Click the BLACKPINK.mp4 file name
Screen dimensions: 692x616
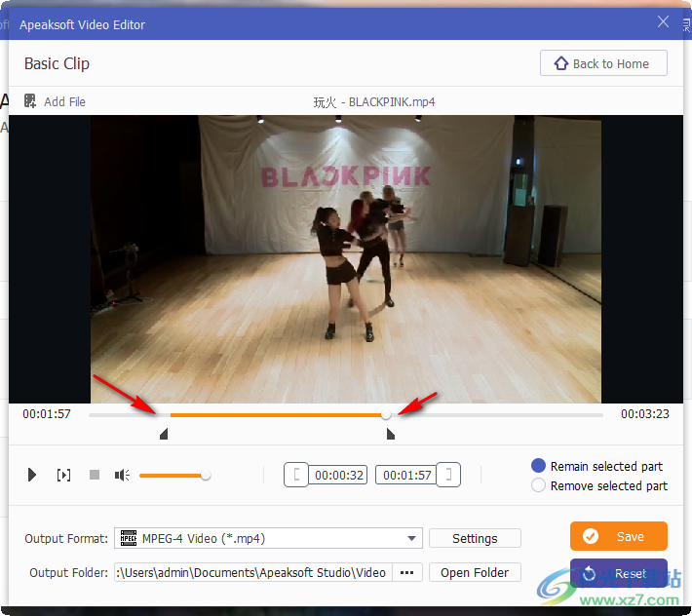coord(374,102)
